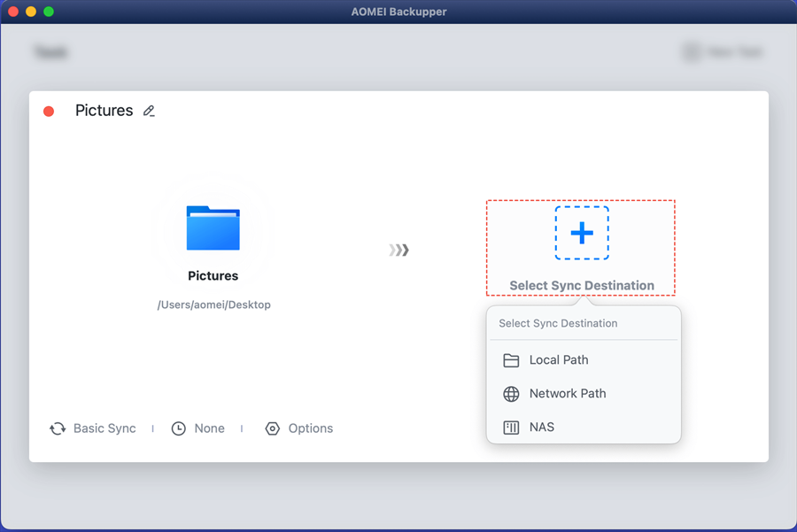
Task: Select the blue Pictures source folder icon
Action: point(213,227)
